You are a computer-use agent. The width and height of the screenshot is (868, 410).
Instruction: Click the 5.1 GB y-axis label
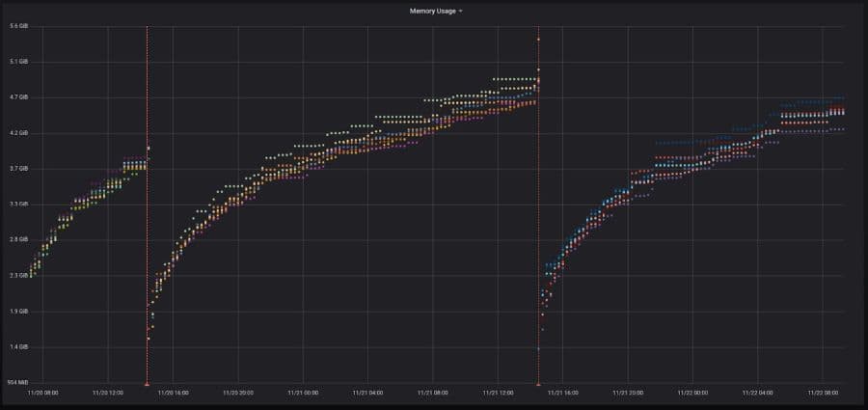[18, 62]
